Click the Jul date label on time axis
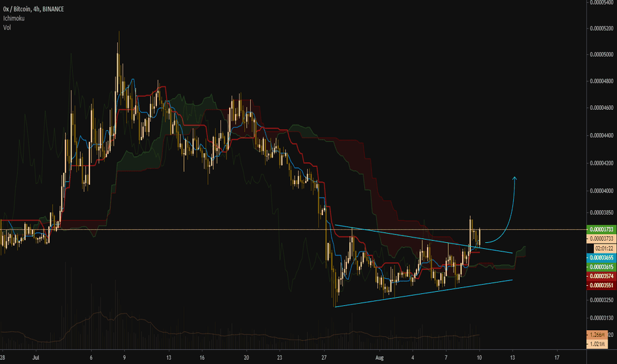 (x=36, y=357)
